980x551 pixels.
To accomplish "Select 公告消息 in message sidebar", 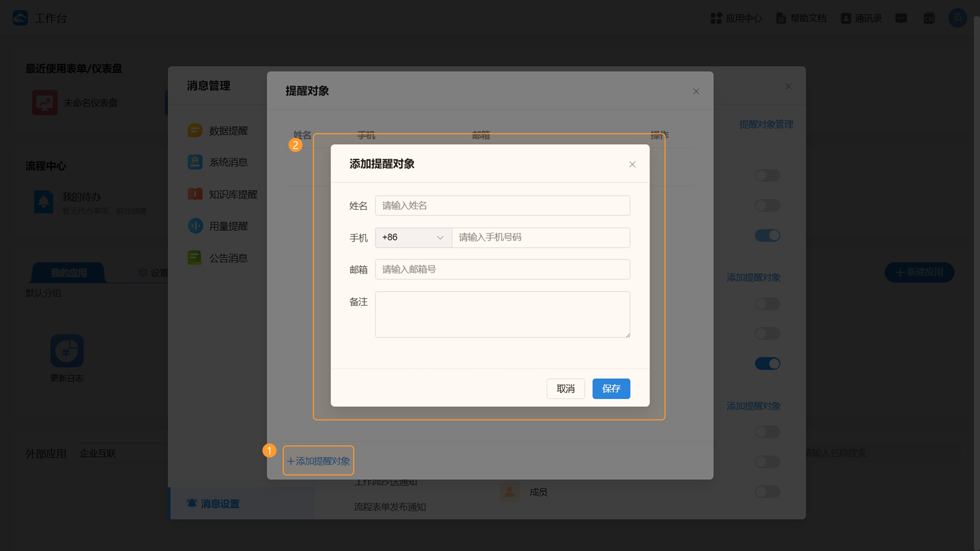I will (x=218, y=258).
